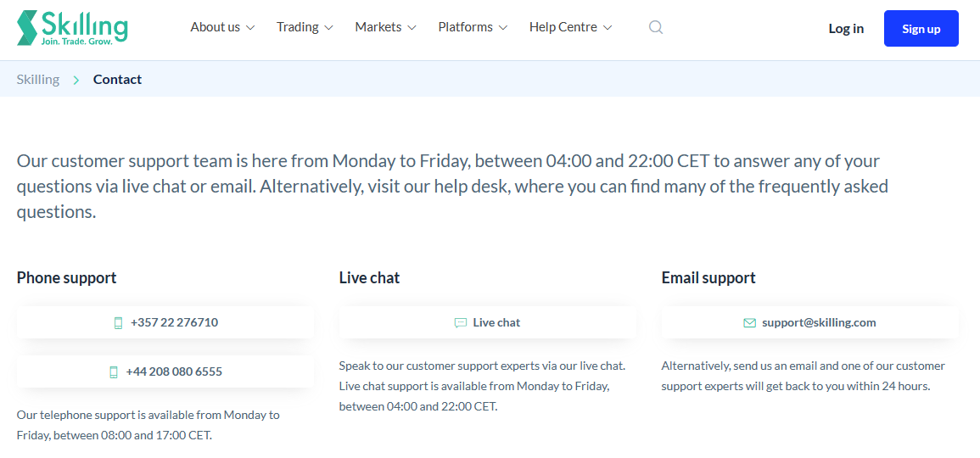This screenshot has height=458, width=980.
Task: Click the envelope icon next to support email
Action: (x=749, y=323)
